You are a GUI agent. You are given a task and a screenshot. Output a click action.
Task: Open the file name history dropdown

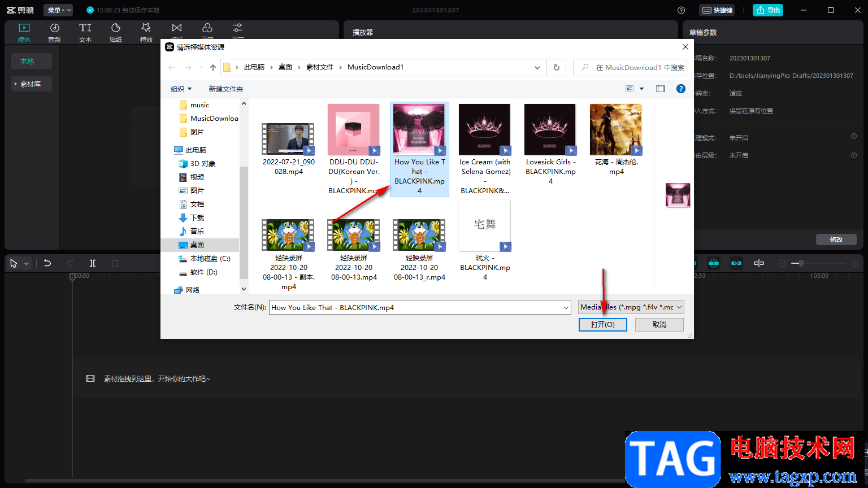pyautogui.click(x=566, y=307)
